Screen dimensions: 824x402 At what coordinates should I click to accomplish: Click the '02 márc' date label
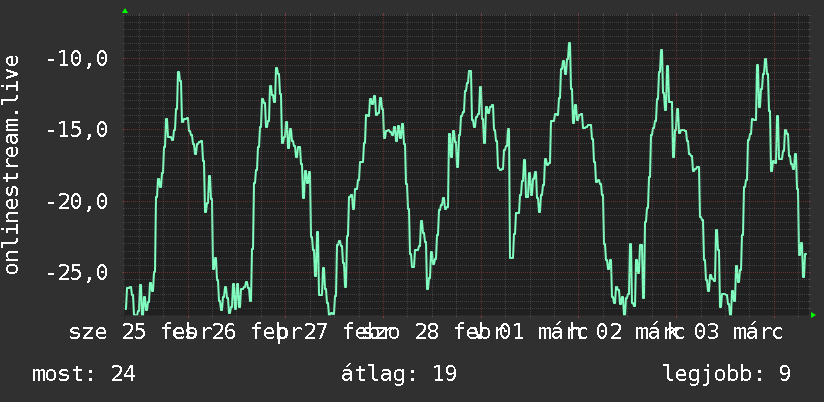(x=641, y=333)
